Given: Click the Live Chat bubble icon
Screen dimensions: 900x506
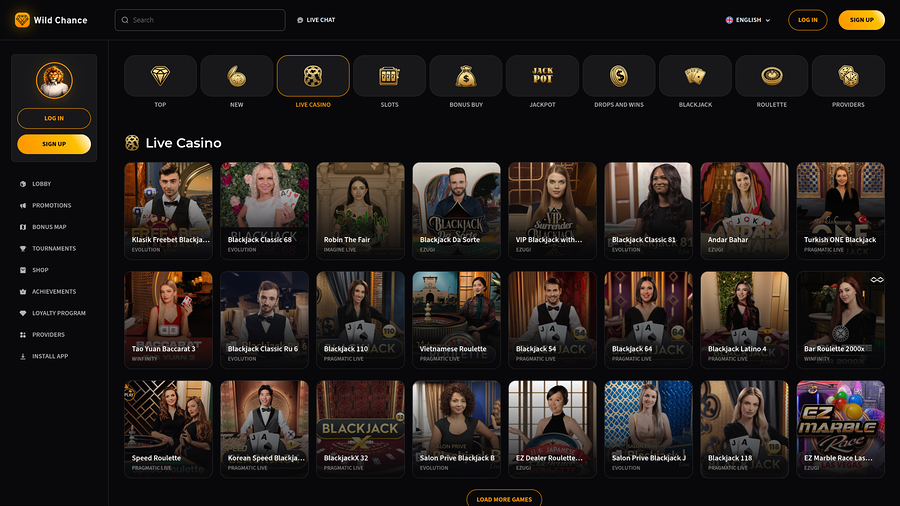Looking at the screenshot, I should pos(300,20).
